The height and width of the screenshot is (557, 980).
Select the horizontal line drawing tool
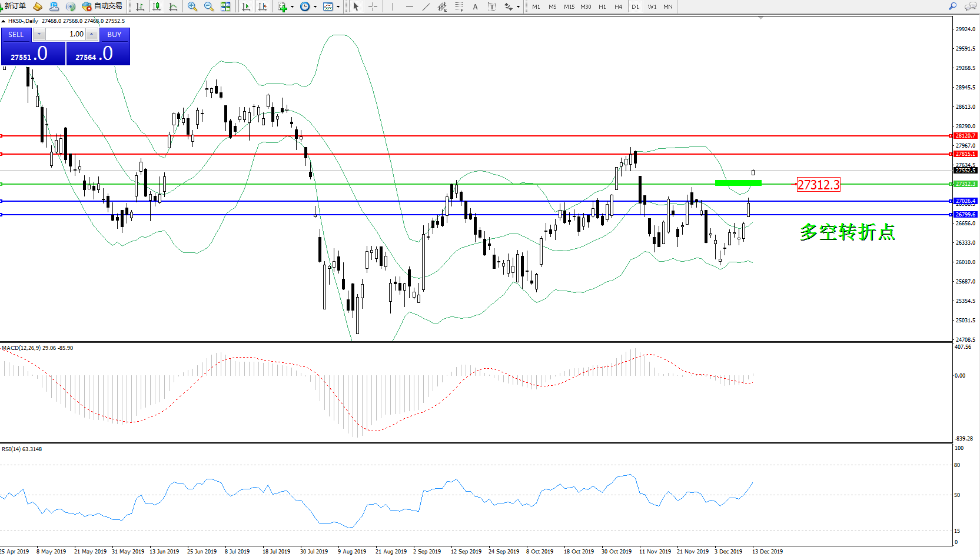409,6
